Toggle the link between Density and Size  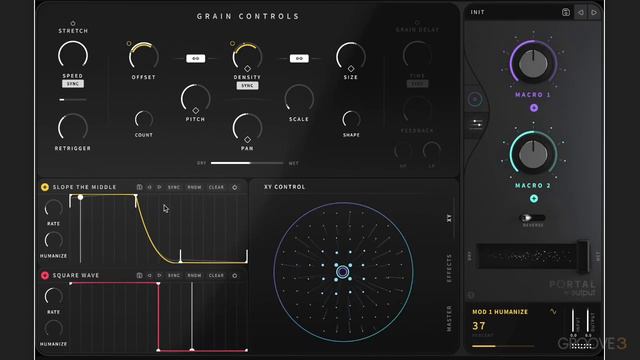pyautogui.click(x=299, y=58)
